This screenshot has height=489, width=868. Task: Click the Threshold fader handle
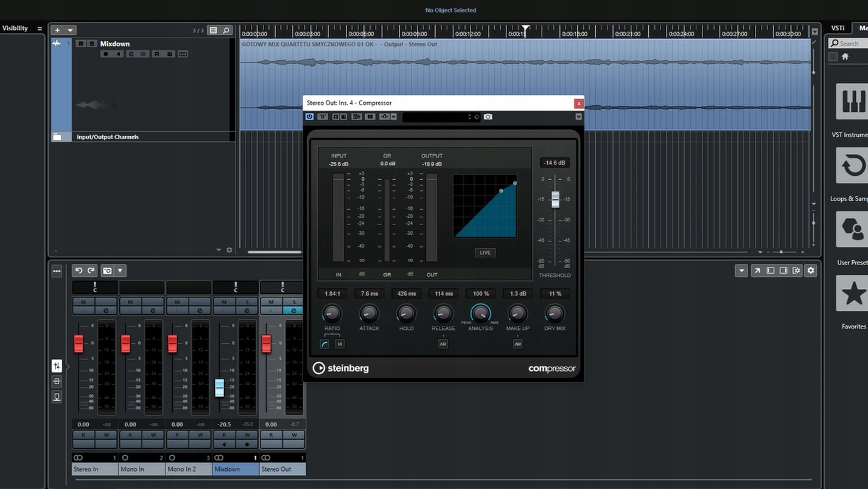pos(555,199)
